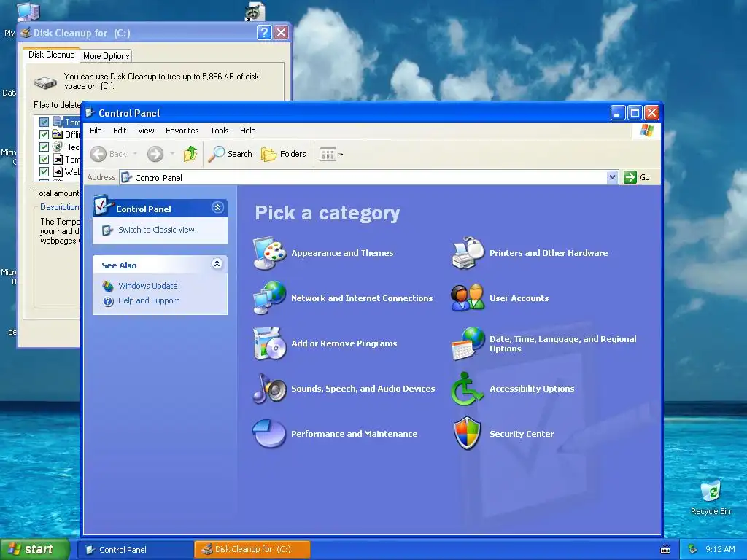Viewport: 747px width, 560px height.
Task: Select the Disk Cleanup tab
Action: click(52, 55)
